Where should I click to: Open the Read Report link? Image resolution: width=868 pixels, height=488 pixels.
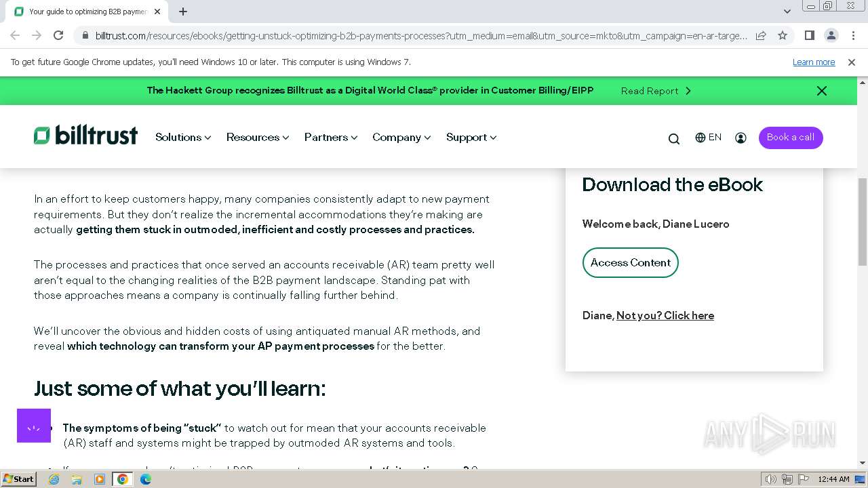[x=656, y=91]
